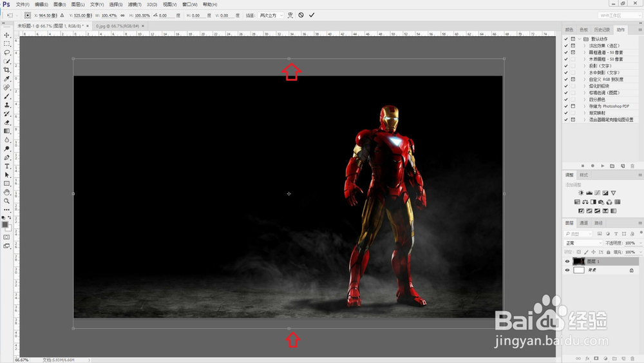Select the 图层 1 layer thumbnail
Image resolution: width=644 pixels, height=363 pixels.
(x=579, y=262)
